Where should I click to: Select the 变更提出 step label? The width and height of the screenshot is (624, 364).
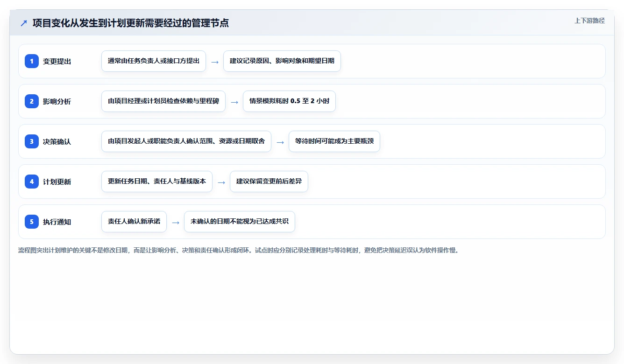(57, 61)
